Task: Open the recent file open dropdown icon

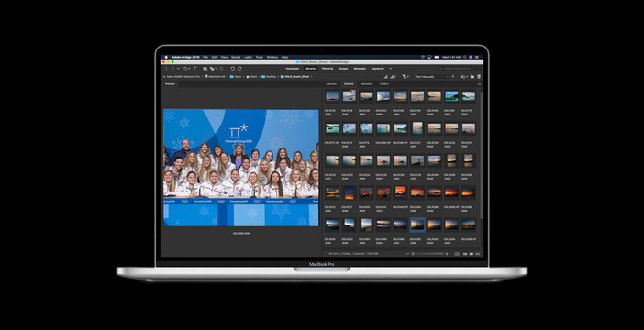Action: (x=464, y=77)
